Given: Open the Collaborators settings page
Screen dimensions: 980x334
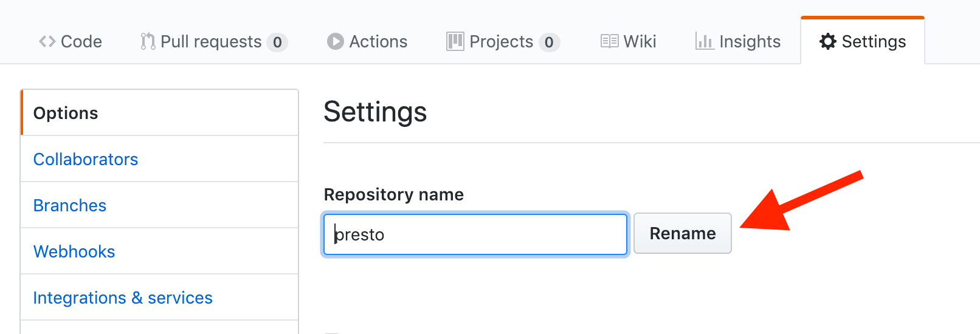Looking at the screenshot, I should [x=86, y=159].
